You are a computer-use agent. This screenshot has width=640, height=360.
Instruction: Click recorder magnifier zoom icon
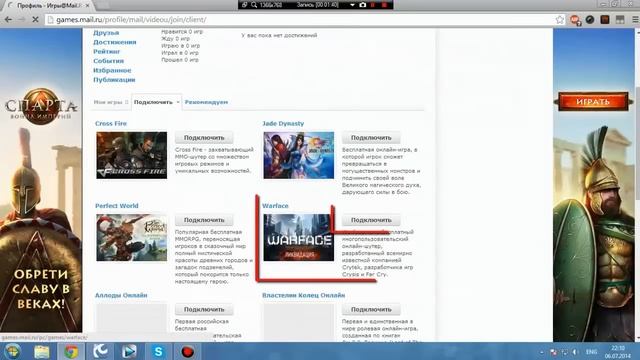click(254, 5)
